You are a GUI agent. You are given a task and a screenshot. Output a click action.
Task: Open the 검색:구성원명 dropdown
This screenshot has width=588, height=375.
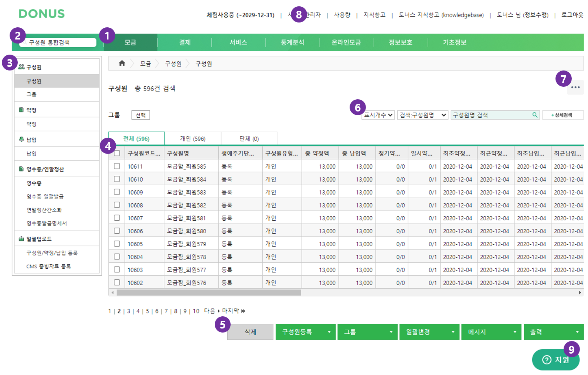click(x=423, y=115)
